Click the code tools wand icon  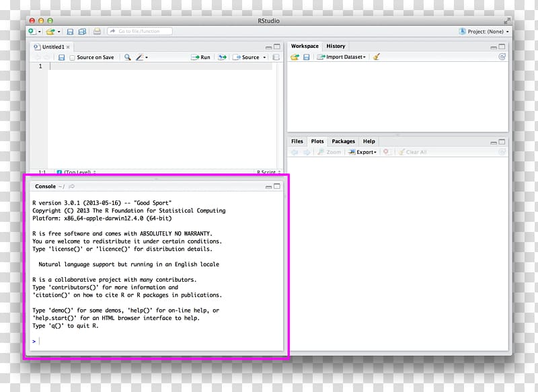[x=139, y=57]
